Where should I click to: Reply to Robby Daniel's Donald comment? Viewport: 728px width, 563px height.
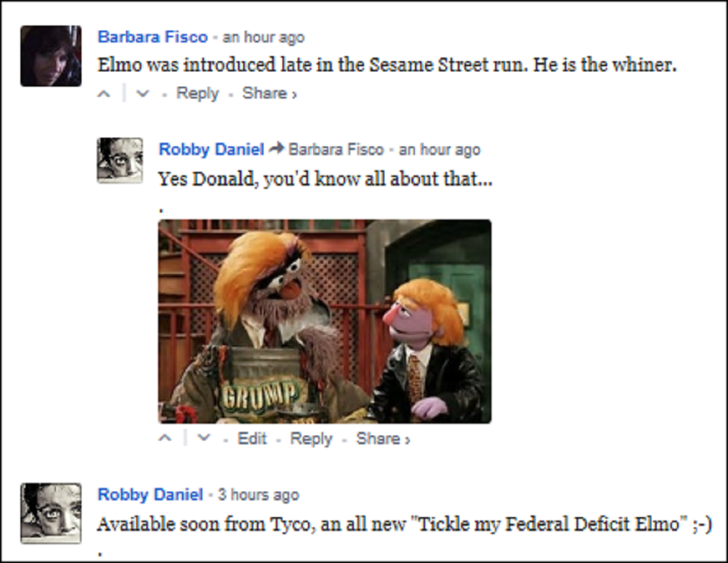(312, 438)
